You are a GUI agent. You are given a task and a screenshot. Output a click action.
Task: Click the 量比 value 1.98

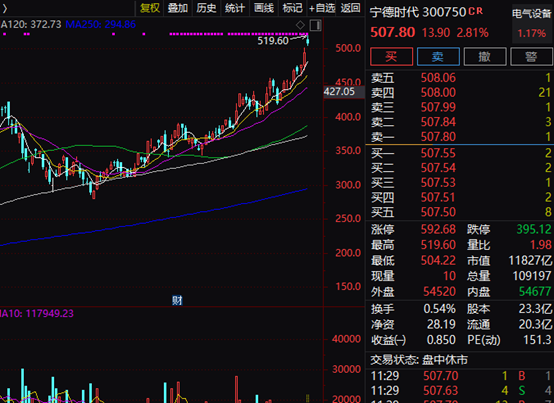[541, 245]
